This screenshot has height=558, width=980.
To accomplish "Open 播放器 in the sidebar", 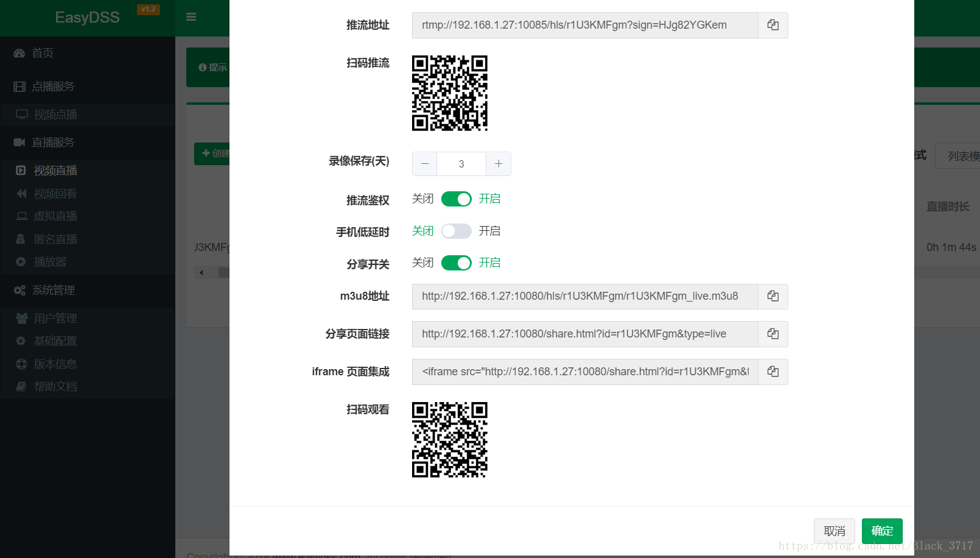I will pos(88,262).
